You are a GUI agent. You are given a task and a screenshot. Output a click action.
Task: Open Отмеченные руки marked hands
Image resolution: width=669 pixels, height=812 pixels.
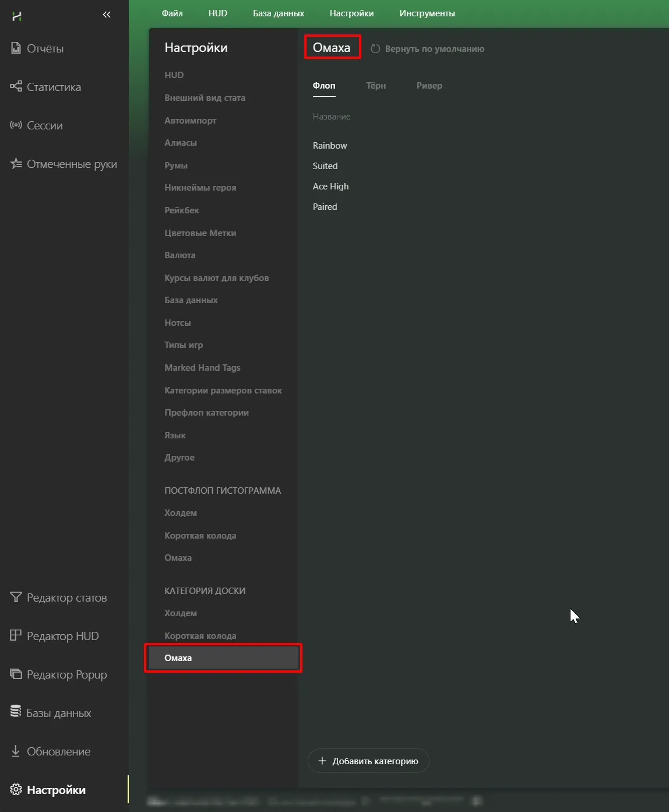(71, 164)
